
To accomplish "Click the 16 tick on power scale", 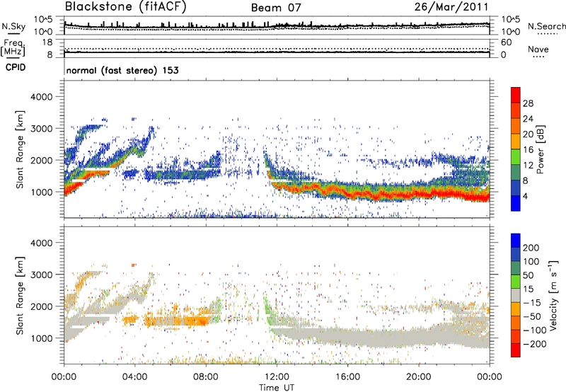I will pos(528,150).
